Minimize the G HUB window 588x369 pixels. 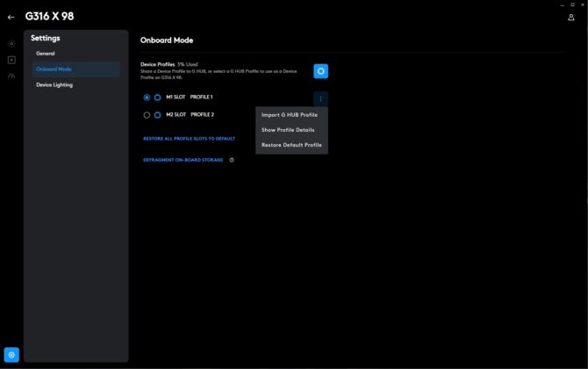(563, 5)
